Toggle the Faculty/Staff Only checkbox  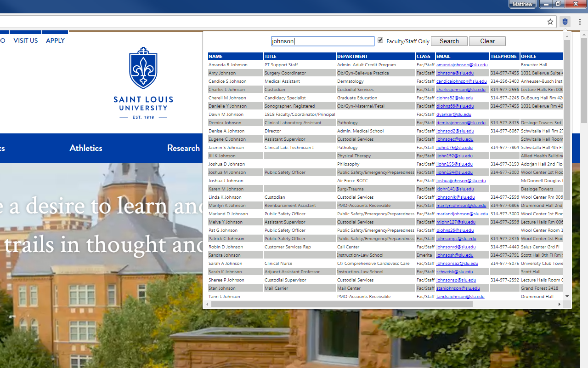click(380, 40)
